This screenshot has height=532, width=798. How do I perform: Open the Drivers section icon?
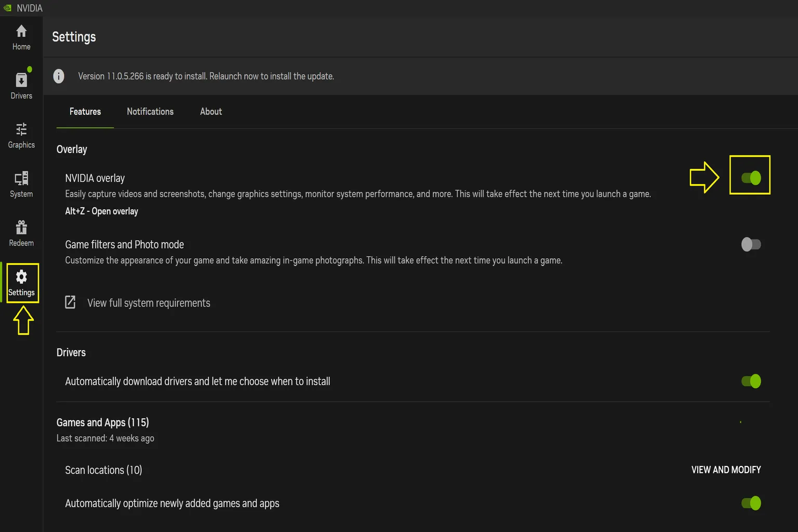coord(21,80)
